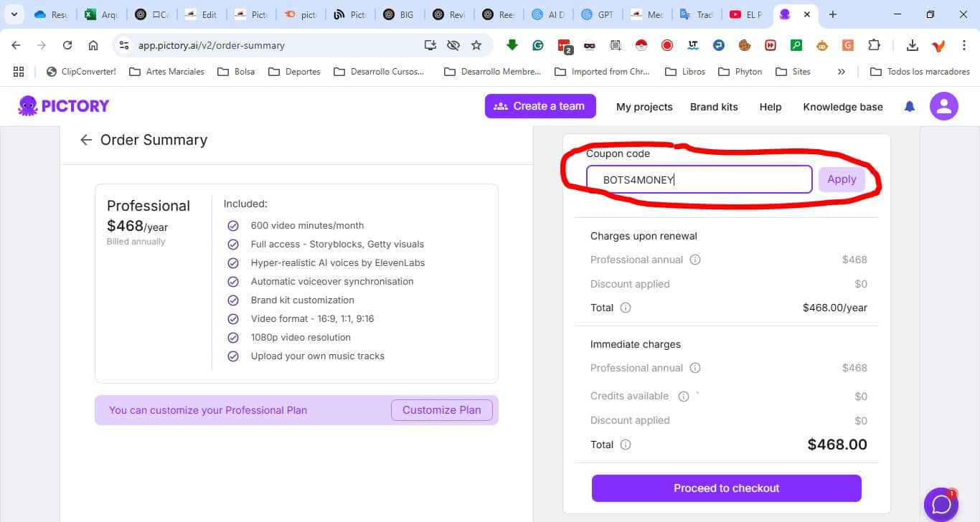Click info icon next to renewal Total

(626, 308)
